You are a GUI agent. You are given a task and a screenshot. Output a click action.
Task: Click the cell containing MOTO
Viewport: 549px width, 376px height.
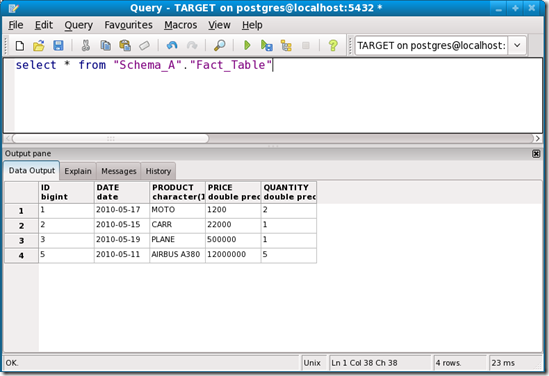point(178,210)
